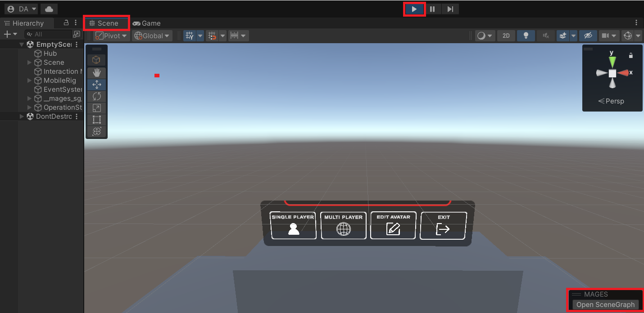
Task: Select the View (hand) tool
Action: pos(96,72)
